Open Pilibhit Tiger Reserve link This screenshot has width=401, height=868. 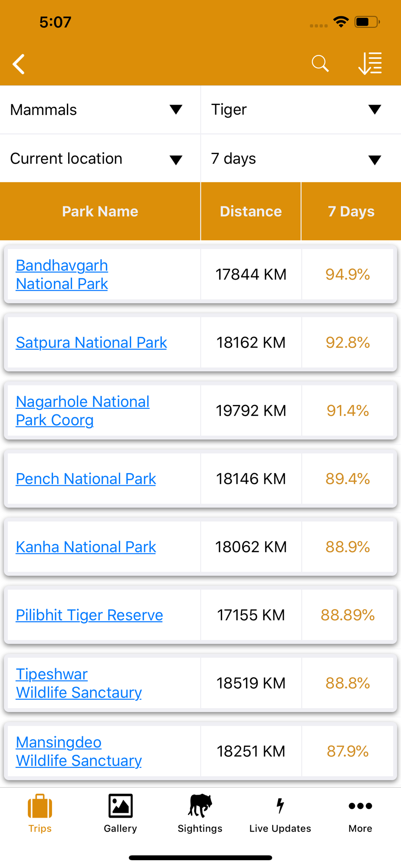coord(89,615)
